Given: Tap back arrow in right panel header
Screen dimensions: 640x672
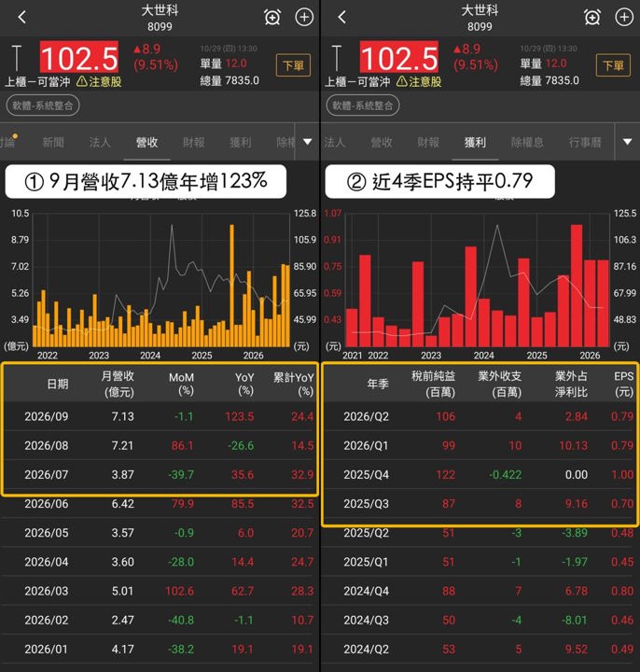Looking at the screenshot, I should [341, 17].
